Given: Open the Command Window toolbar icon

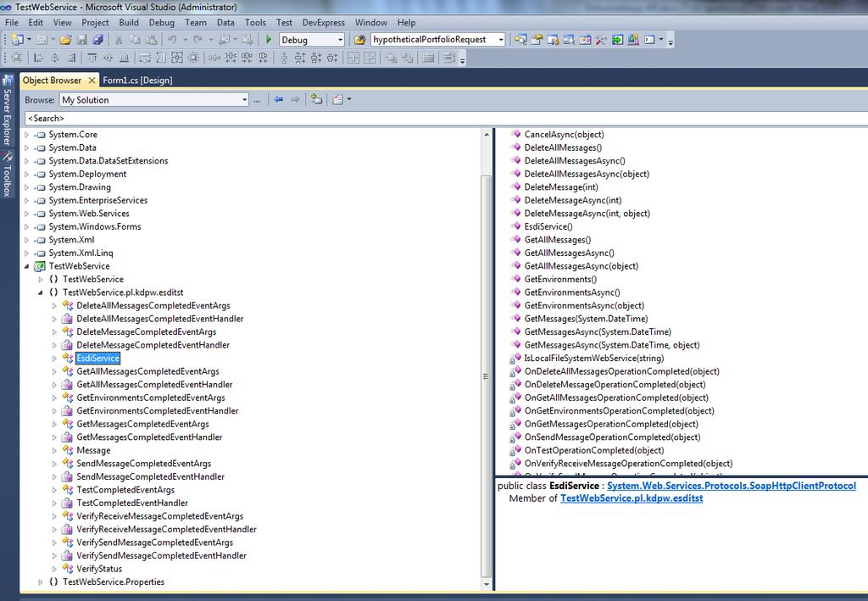Looking at the screenshot, I should pyautogui.click(x=649, y=40).
